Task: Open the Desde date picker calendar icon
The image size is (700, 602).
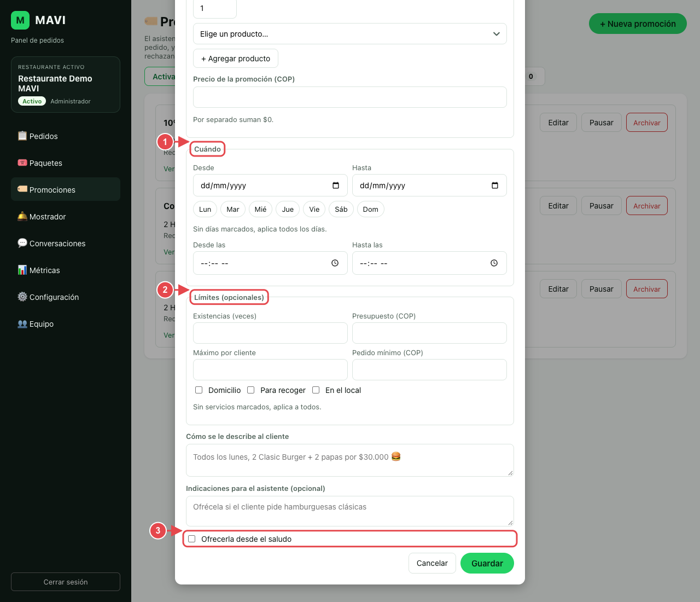Action: click(x=336, y=186)
